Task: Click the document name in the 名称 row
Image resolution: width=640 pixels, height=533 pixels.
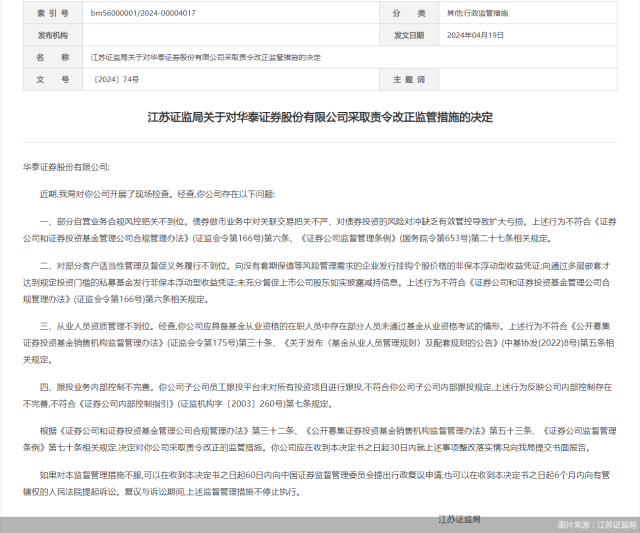Action: [x=206, y=58]
